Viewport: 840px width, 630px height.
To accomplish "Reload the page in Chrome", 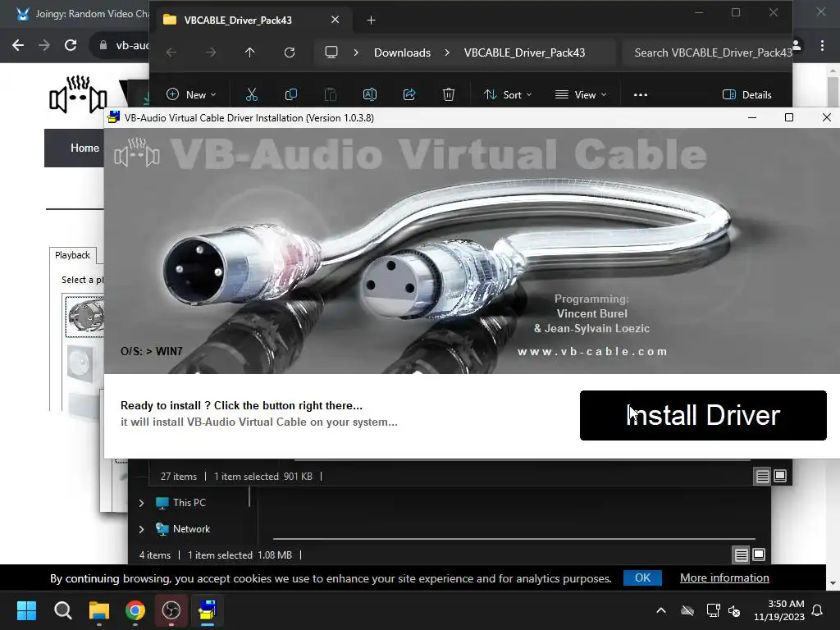I will (71, 46).
